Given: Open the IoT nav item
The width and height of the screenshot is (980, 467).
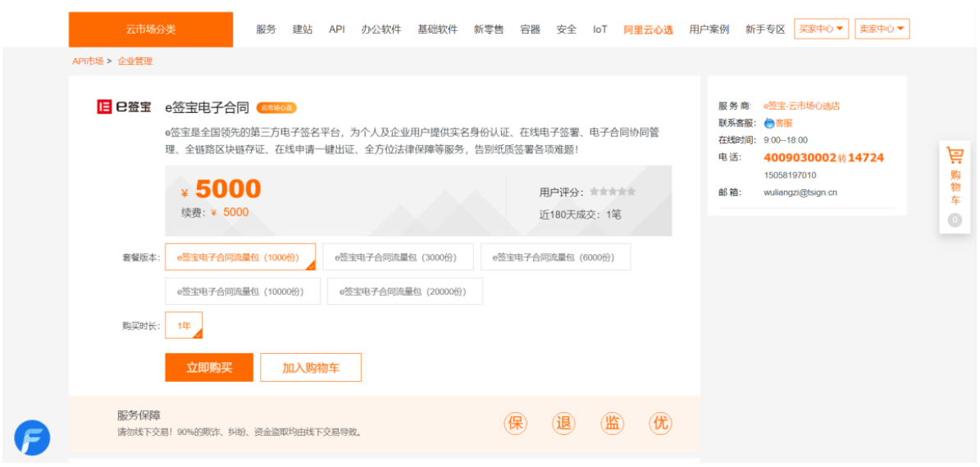Looking at the screenshot, I should 600,29.
